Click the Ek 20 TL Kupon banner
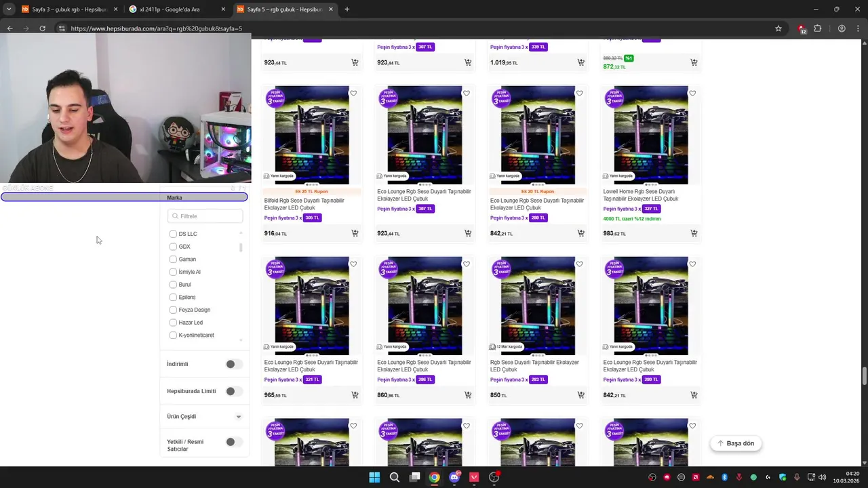 (537, 191)
